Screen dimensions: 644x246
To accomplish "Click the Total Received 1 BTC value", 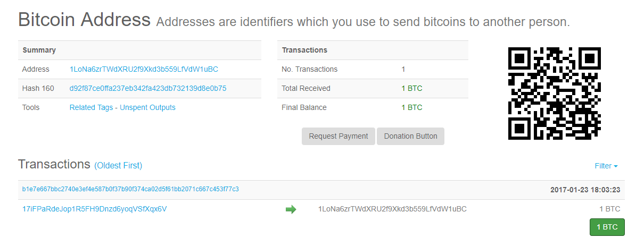I will [411, 88].
